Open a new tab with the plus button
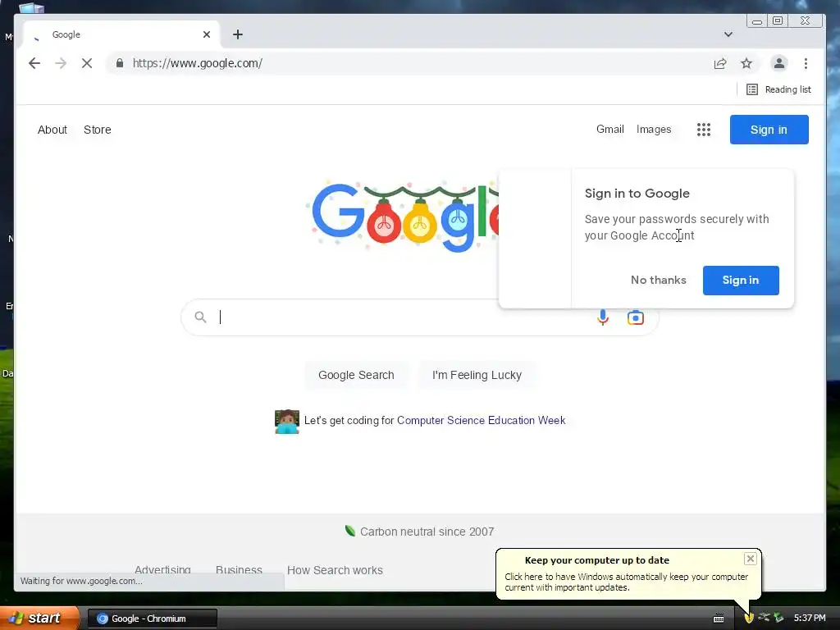Image resolution: width=840 pixels, height=630 pixels. pos(238,34)
